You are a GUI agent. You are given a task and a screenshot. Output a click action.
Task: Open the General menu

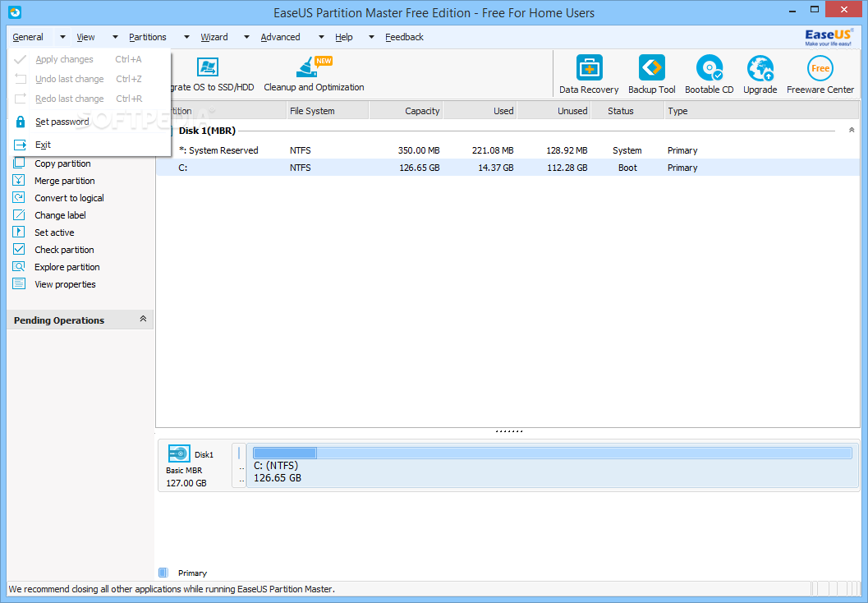(28, 37)
